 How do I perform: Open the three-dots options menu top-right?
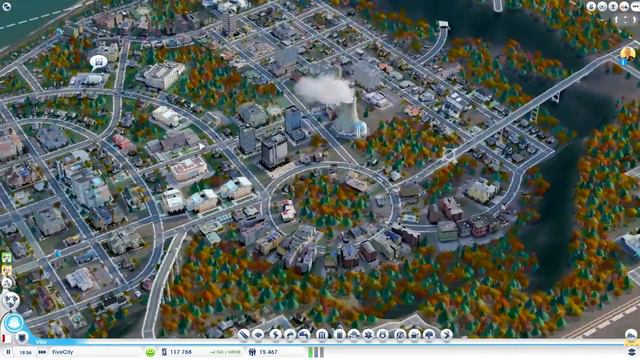(635, 6)
